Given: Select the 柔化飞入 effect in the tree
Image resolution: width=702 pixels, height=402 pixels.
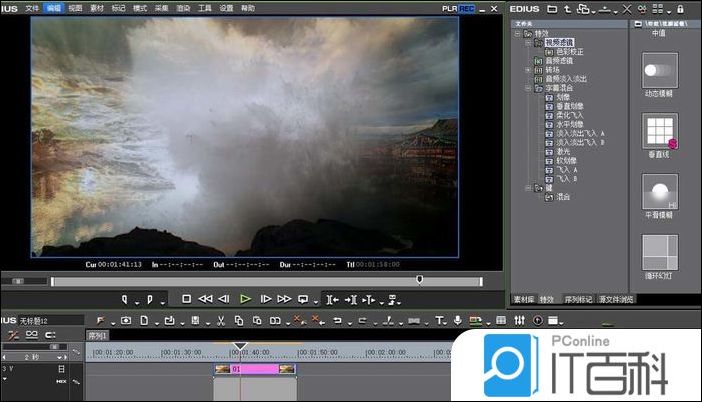Looking at the screenshot, I should 567,115.
